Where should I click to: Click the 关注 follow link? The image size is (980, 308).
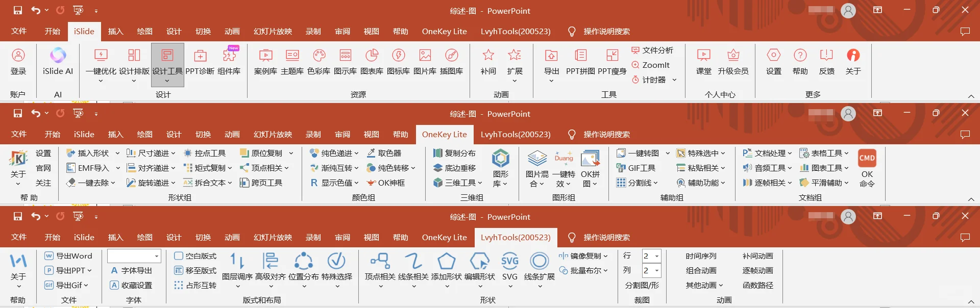43,183
